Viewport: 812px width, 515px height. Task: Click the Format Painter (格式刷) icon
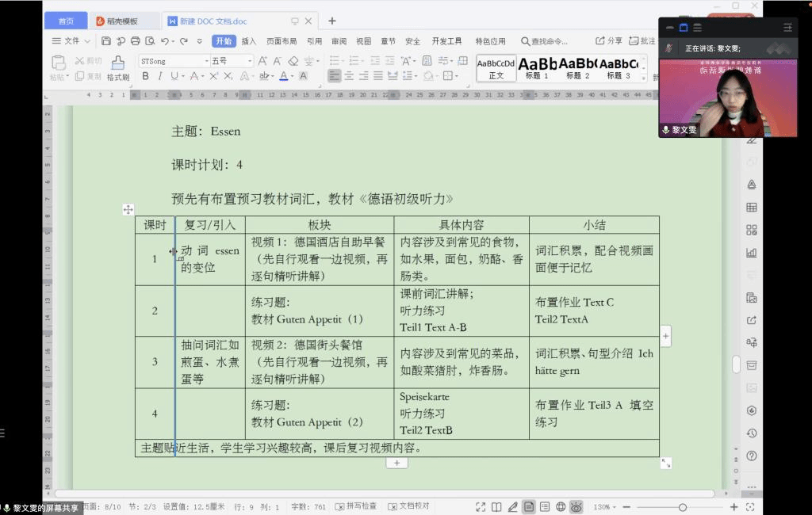coord(117,68)
